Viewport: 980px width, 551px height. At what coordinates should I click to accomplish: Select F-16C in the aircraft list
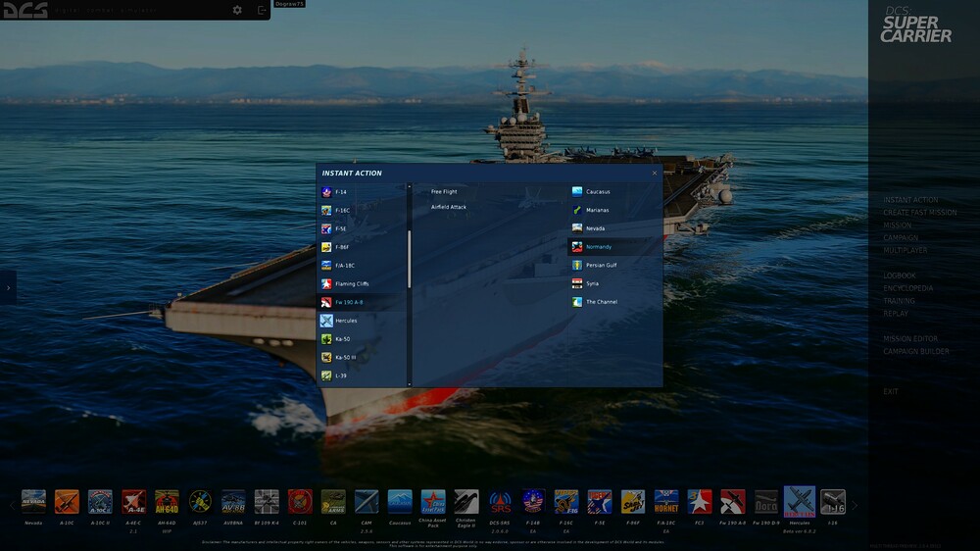[x=362, y=210]
